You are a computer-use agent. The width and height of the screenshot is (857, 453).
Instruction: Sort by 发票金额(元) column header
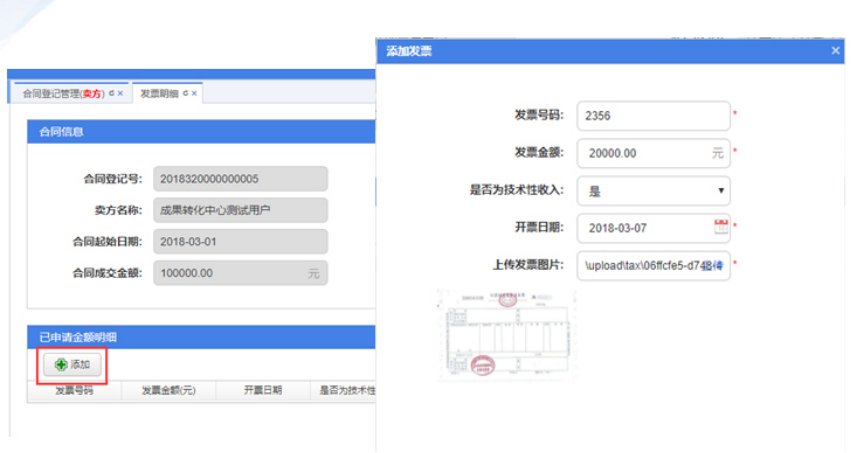pyautogui.click(x=167, y=391)
